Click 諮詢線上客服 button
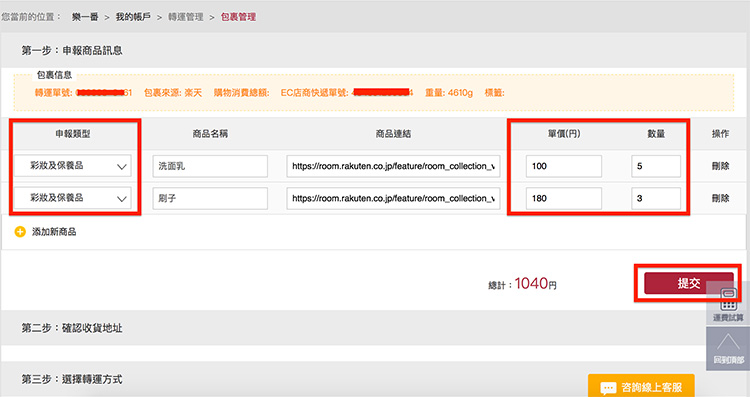Screen dimensions: 750x397 pos(641,386)
